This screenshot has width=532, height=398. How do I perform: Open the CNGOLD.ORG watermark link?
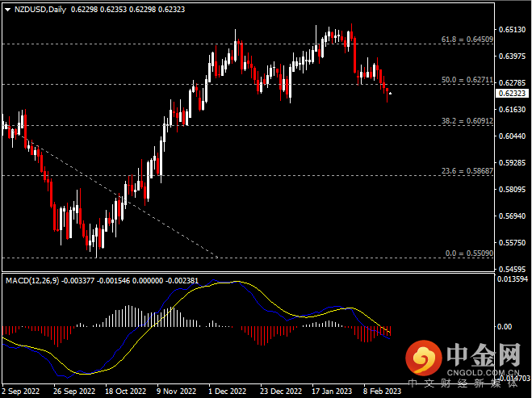point(487,372)
